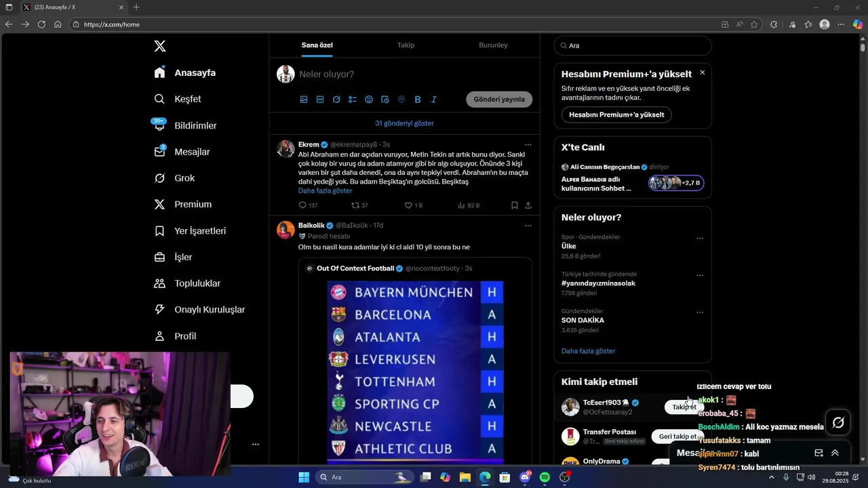View analytics of Ekrem's post
The height and width of the screenshot is (488, 868).
468,205
